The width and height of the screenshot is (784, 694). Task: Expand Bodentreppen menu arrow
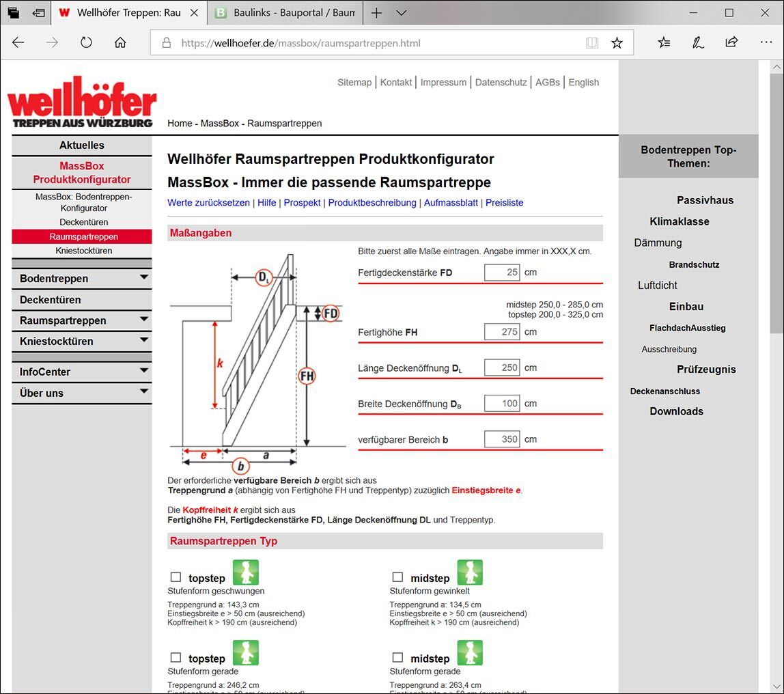144,277
